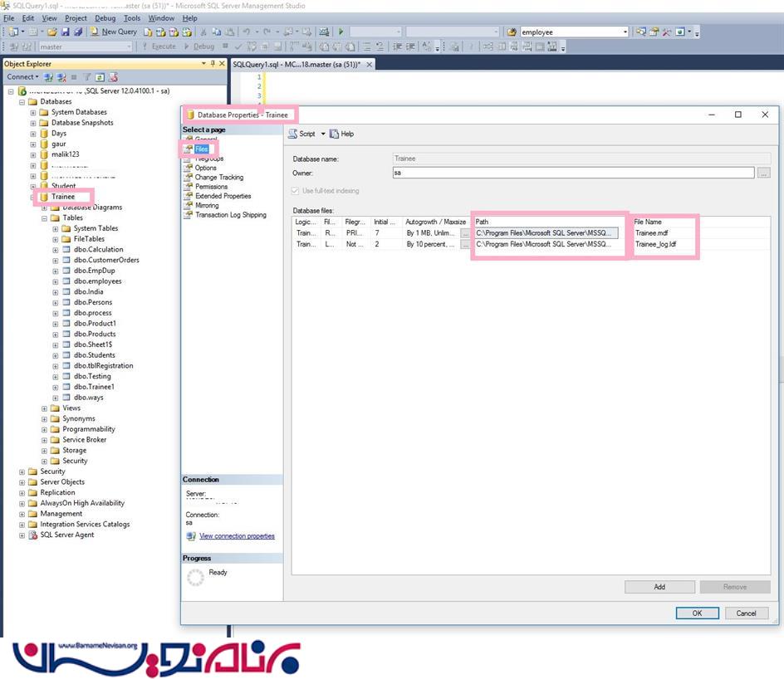The width and height of the screenshot is (784, 679).
Task: Toggle the Use full-text indexing checkbox
Action: (297, 191)
